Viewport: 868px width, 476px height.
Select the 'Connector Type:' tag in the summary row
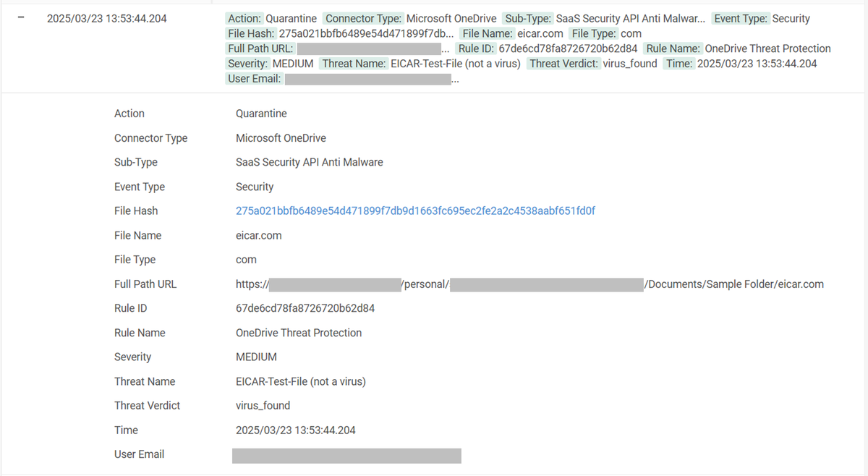point(363,19)
